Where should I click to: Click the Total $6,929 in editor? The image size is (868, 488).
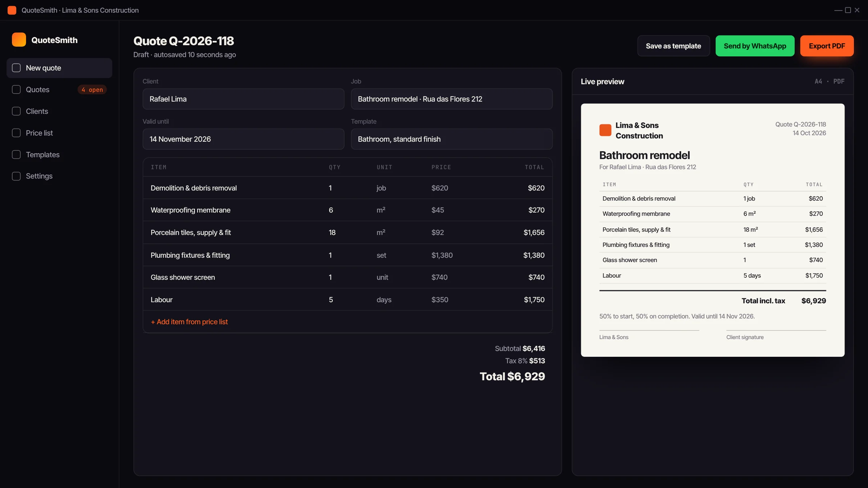512,376
